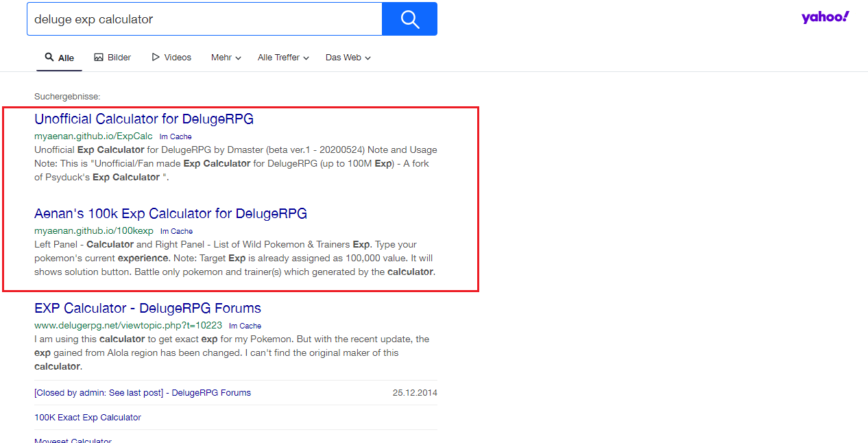Visit the www.delugerpg.net/viewtopic.php?t=10223 URL

pyautogui.click(x=128, y=325)
